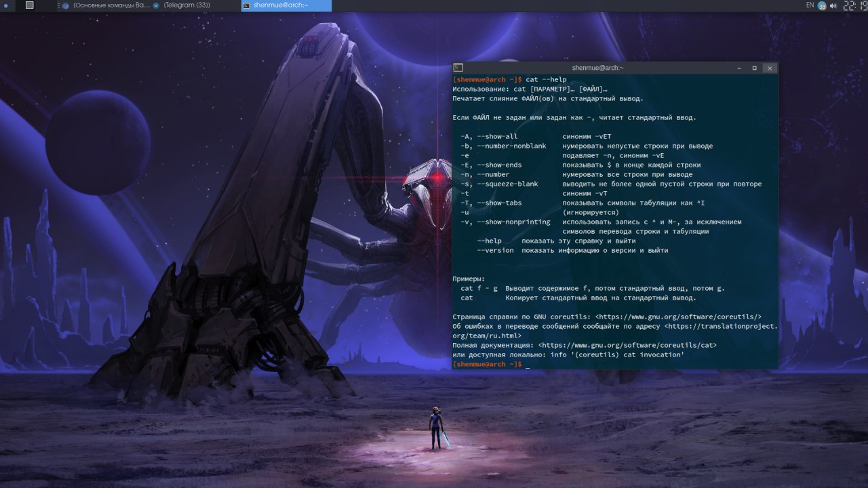Click the Telegram icon in the taskbar
Screen dimensions: 868x488
click(156, 5)
